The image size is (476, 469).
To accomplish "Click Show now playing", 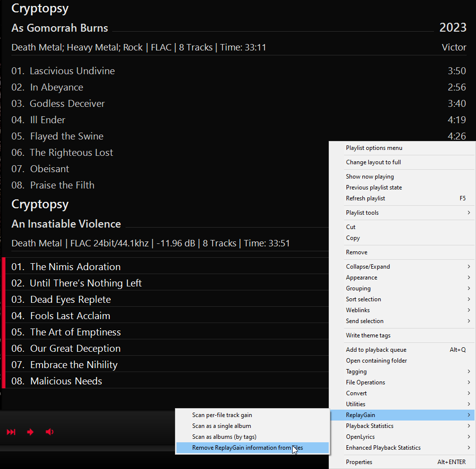I will (402, 177).
